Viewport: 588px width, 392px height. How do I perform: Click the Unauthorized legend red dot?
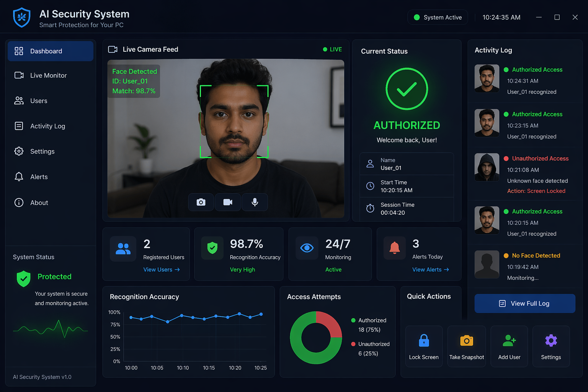pos(353,344)
